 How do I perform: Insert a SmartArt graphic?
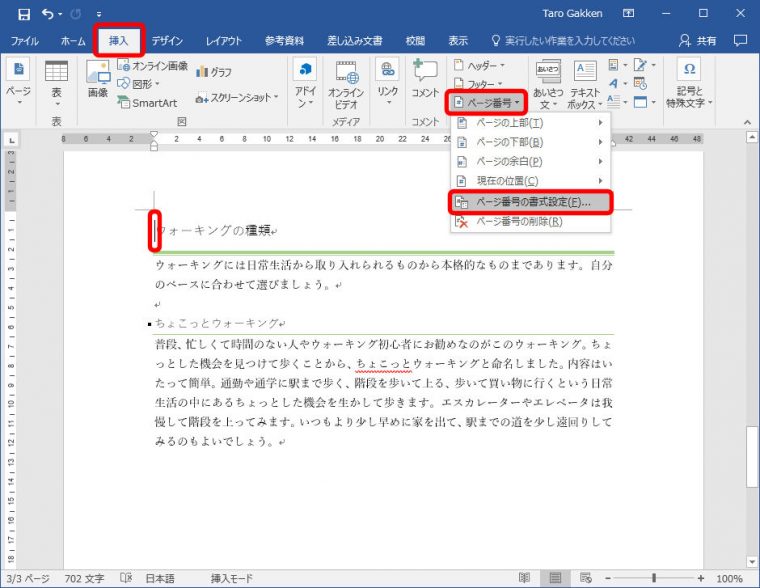coord(147,103)
